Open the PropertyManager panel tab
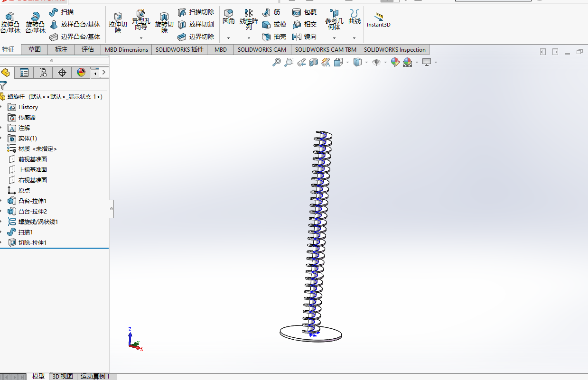The image size is (588, 380). coord(24,73)
